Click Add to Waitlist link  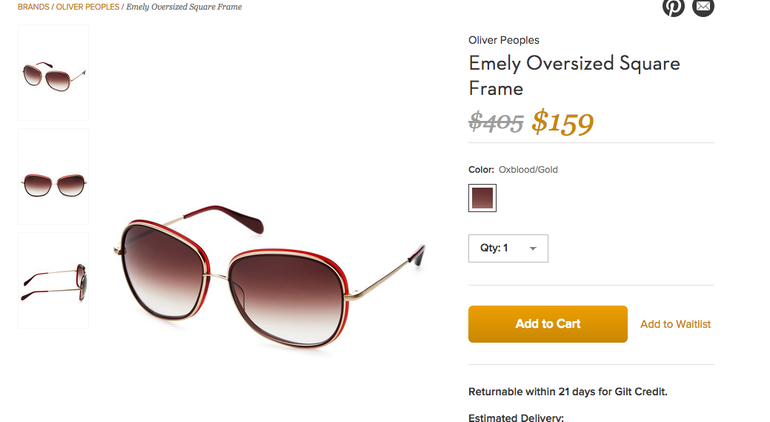tap(675, 324)
